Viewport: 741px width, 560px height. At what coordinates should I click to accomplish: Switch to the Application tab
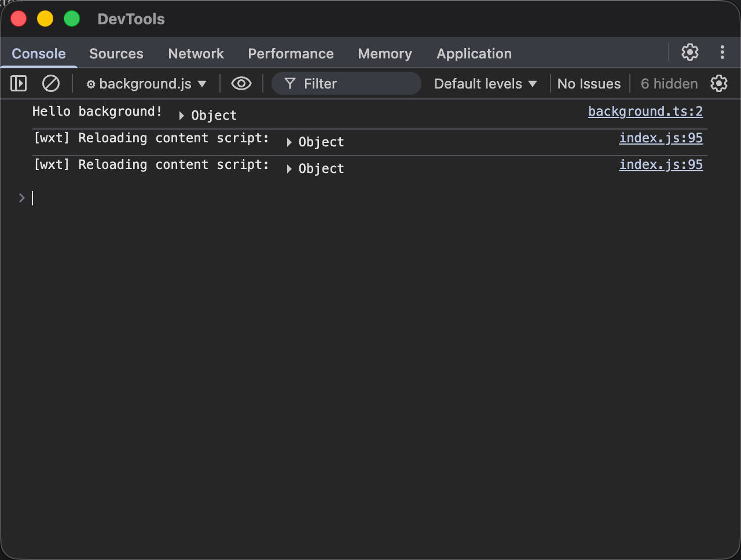click(x=474, y=53)
